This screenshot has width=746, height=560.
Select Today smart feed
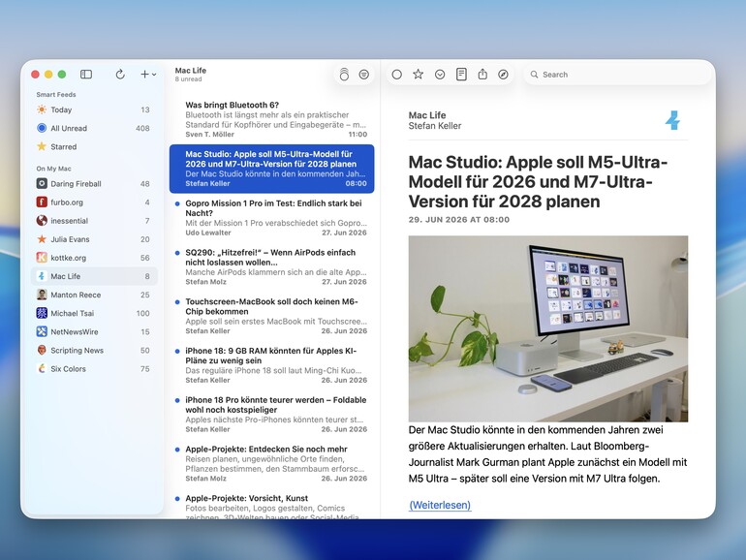pos(94,109)
